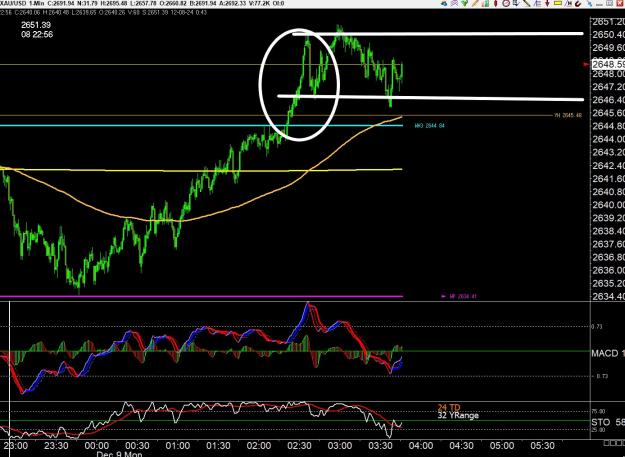Viewport: 625px width, 457px height.
Task: Click the blue cloud icon in toolbar
Action: (x=444, y=3)
